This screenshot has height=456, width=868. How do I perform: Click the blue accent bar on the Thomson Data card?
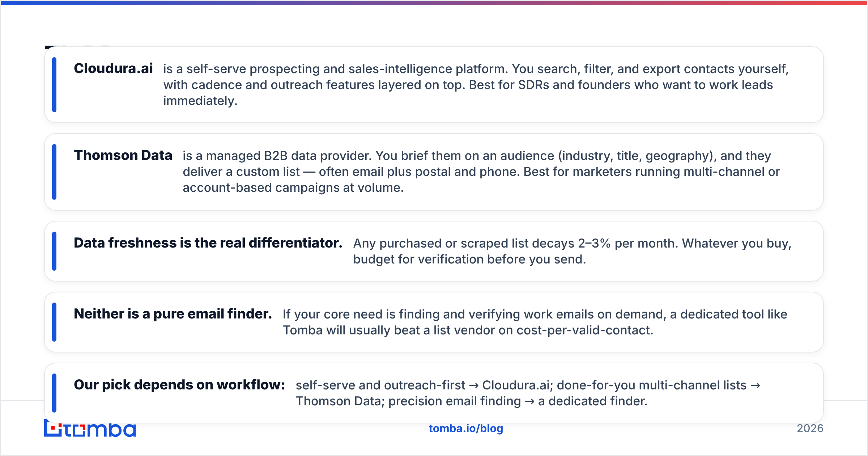(54, 172)
